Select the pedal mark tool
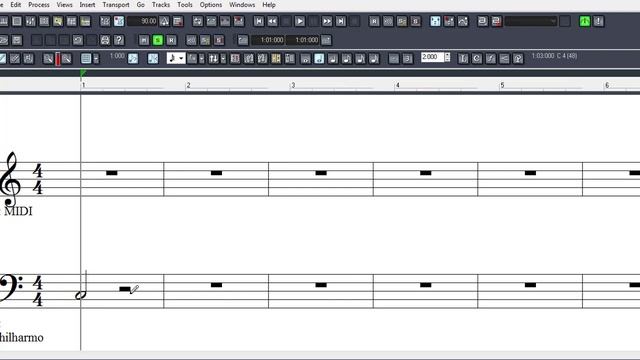 [518, 58]
